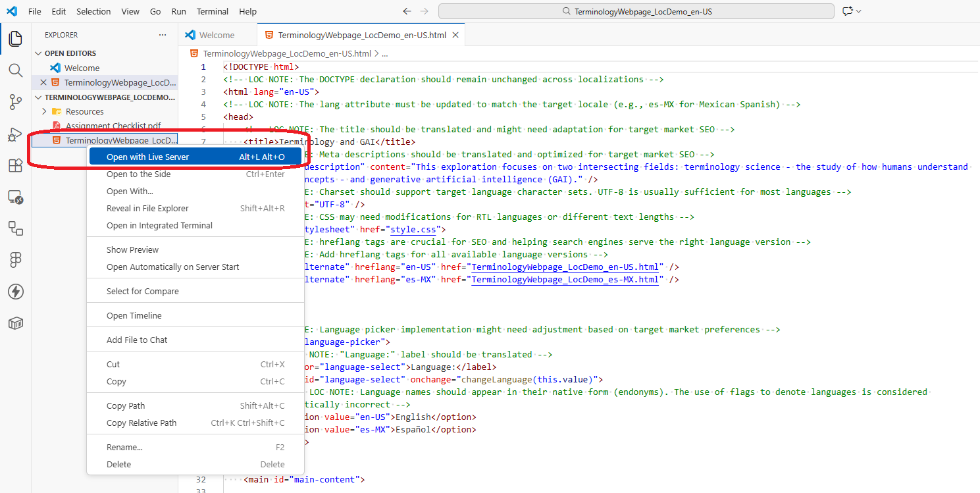Close the TerminologyWebpage tab in Open Editors
This screenshot has height=493, width=980.
(43, 83)
